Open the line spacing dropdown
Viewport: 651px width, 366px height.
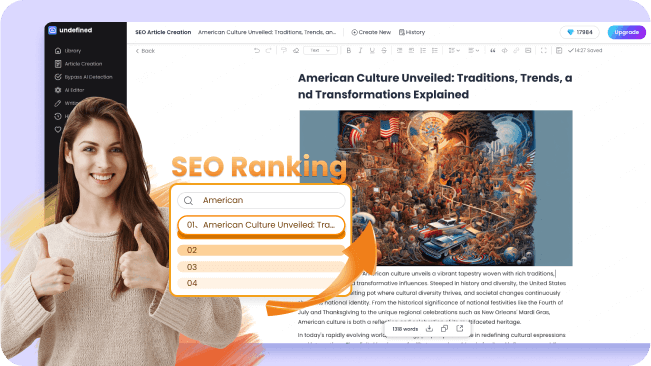pyautogui.click(x=454, y=51)
